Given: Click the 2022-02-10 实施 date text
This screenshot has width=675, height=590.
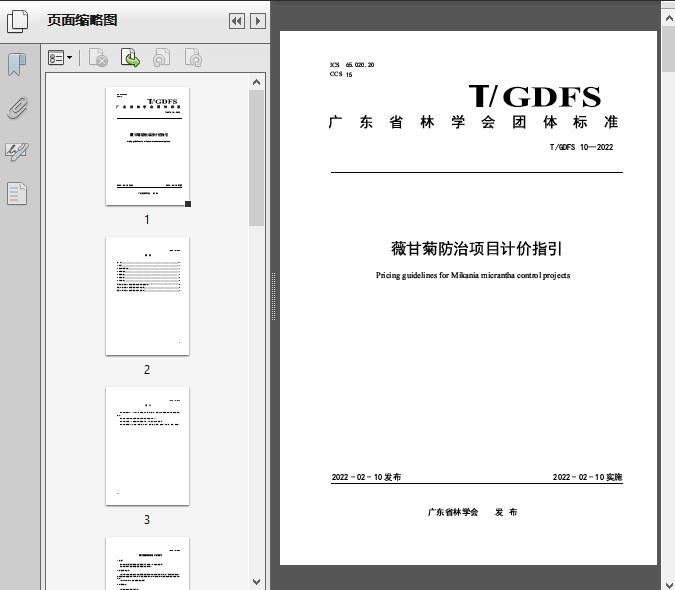Looking at the screenshot, I should point(587,477).
